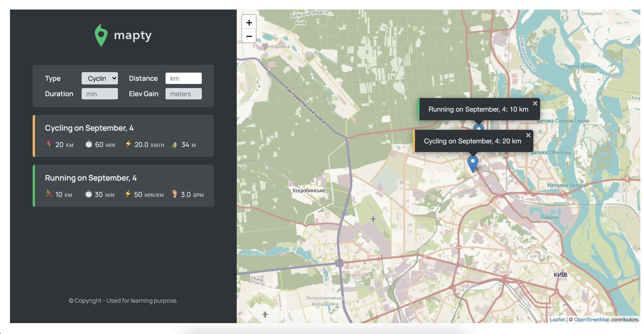This screenshot has width=644, height=334.
Task: Click the Copyright footer text
Action: [123, 300]
